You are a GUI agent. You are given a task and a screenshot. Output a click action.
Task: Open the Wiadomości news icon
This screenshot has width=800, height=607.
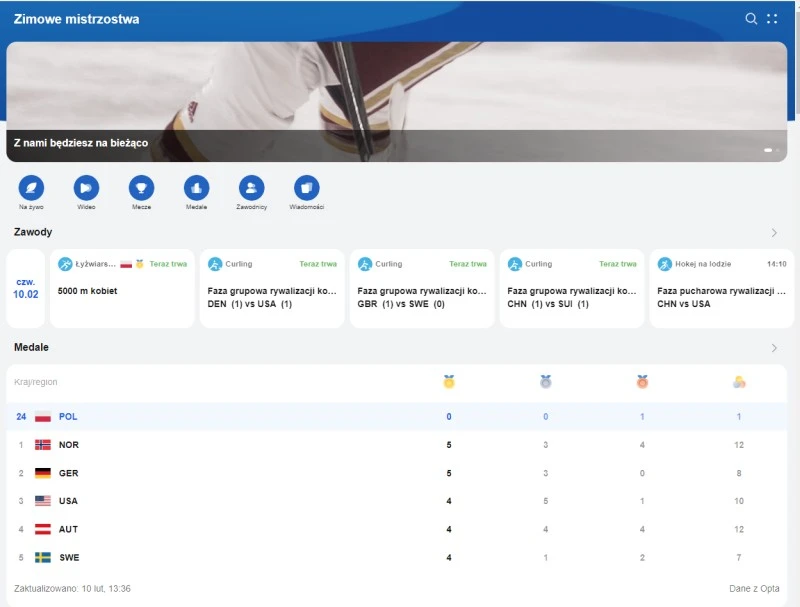tap(306, 187)
